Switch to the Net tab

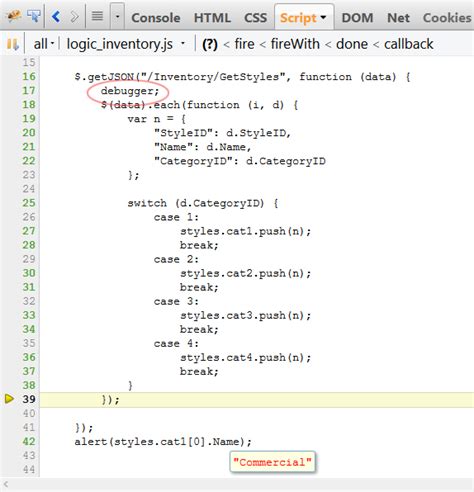click(x=398, y=18)
